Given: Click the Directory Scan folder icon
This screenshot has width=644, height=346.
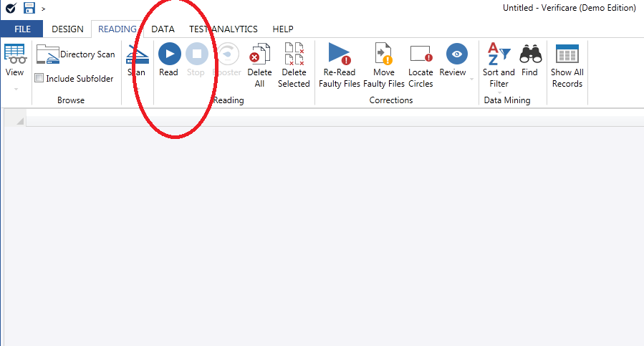Looking at the screenshot, I should pyautogui.click(x=48, y=54).
